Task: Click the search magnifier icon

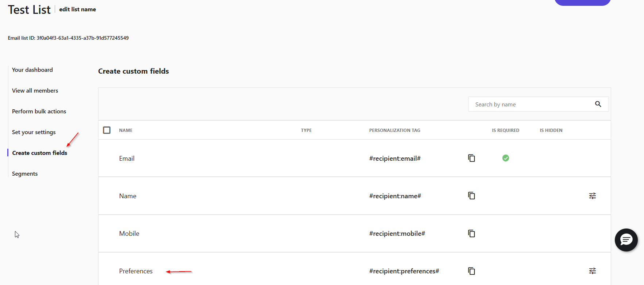Action: click(x=598, y=104)
